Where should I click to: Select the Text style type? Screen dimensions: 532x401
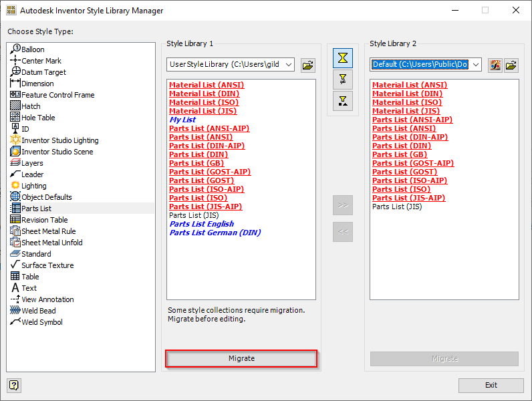pyautogui.click(x=24, y=288)
